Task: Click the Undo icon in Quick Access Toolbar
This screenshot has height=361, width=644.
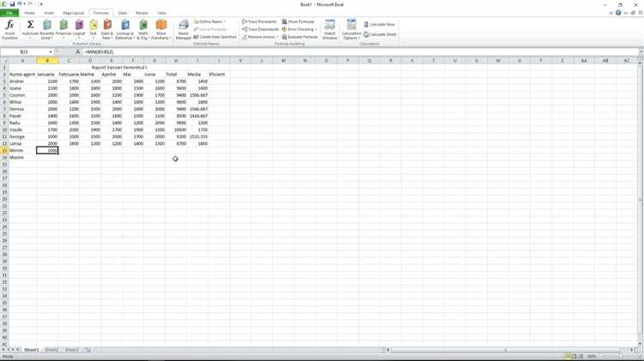Action: coord(19,4)
